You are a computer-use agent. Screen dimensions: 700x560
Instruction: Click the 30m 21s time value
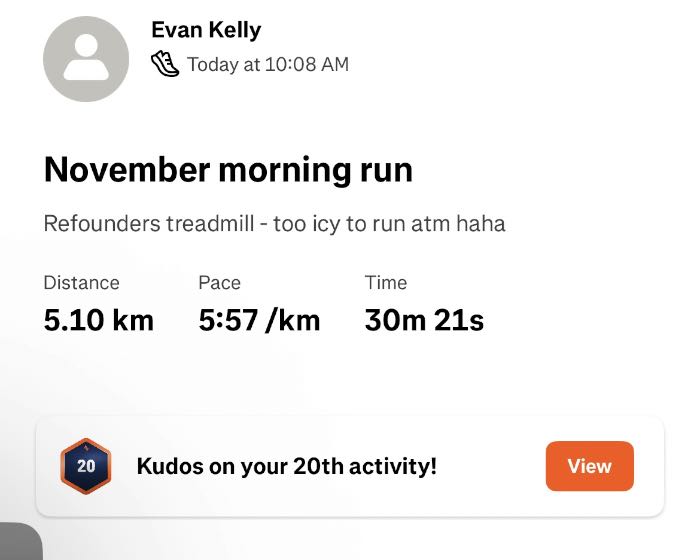[x=424, y=320]
